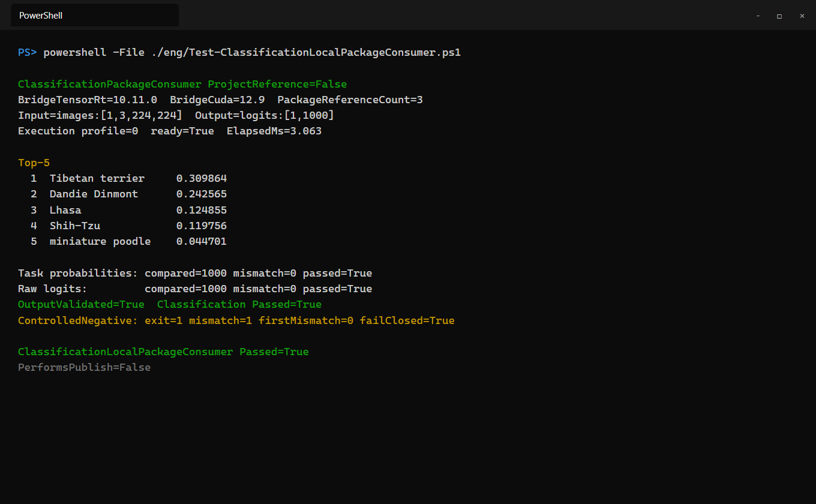Maximize the PowerShell window
Viewport: 816px width, 504px height.
[x=779, y=16]
